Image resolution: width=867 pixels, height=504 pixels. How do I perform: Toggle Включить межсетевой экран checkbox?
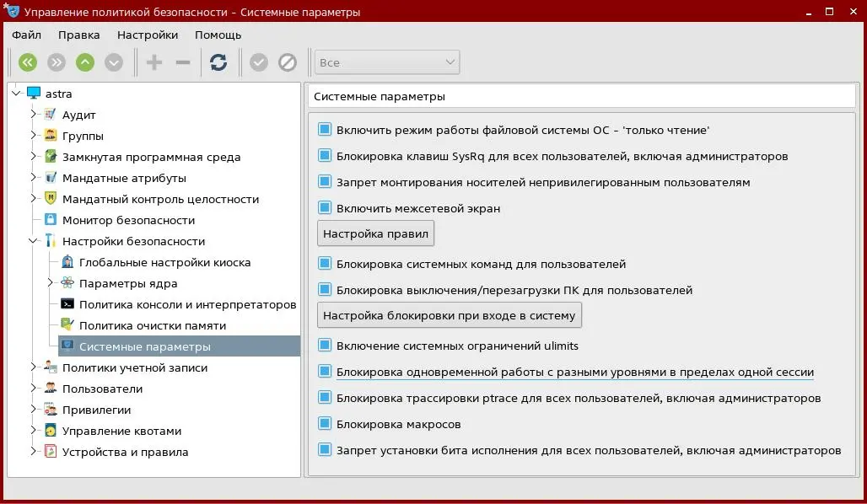click(x=325, y=208)
